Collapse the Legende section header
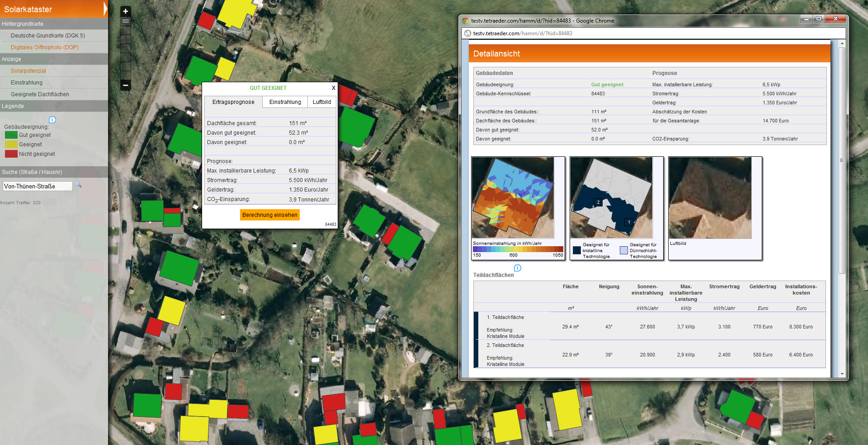The width and height of the screenshot is (868, 445). 13,106
